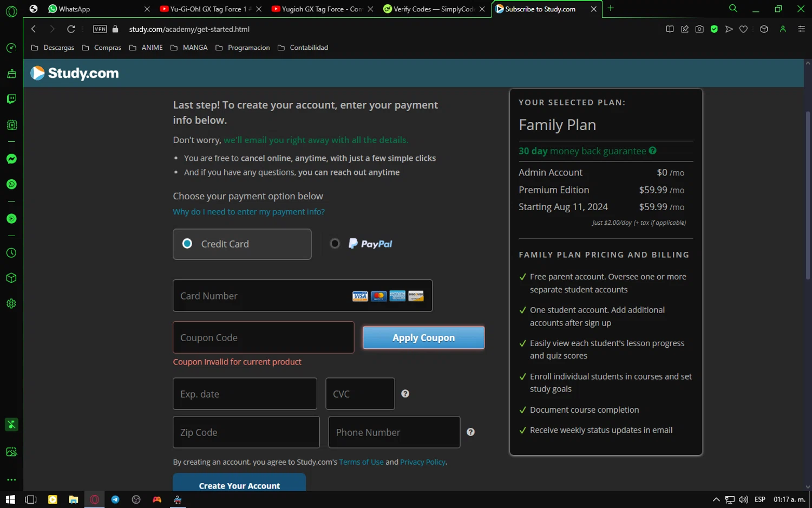Open reader mode book icon

pyautogui.click(x=670, y=29)
